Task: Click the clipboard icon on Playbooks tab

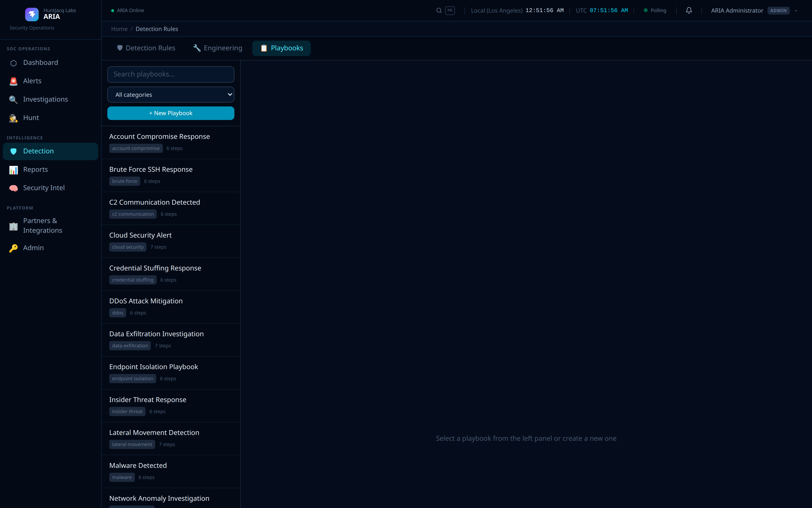Action: pos(264,48)
